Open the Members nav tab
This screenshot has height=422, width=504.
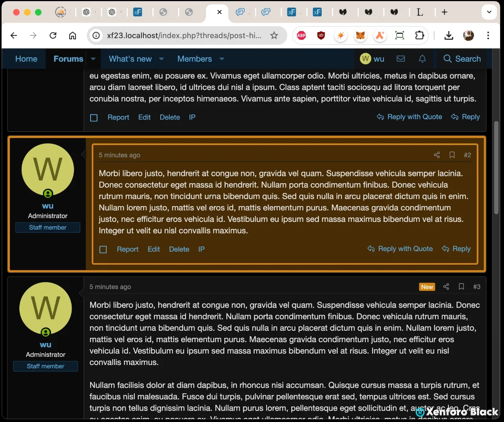[195, 59]
